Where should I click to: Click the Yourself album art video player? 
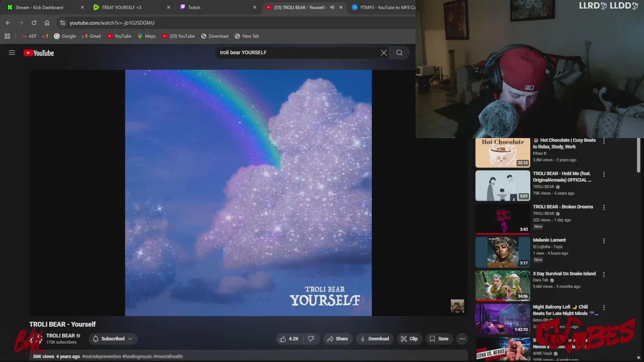[x=249, y=193]
